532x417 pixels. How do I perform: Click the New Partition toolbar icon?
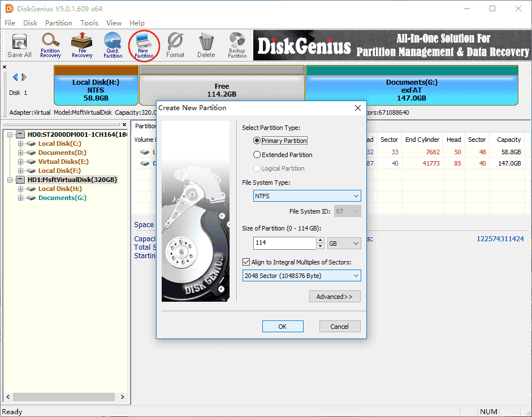[144, 45]
